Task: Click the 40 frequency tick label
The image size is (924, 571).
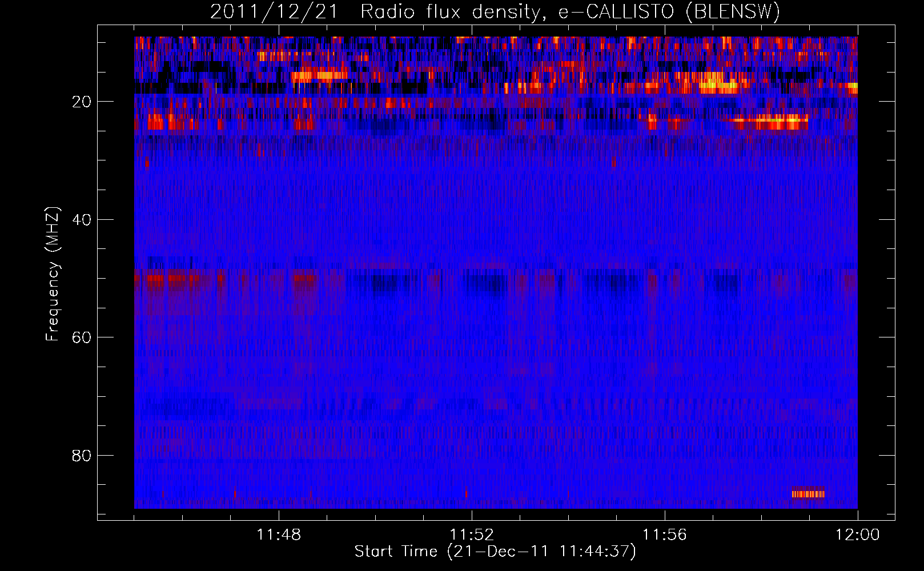Action: point(82,220)
